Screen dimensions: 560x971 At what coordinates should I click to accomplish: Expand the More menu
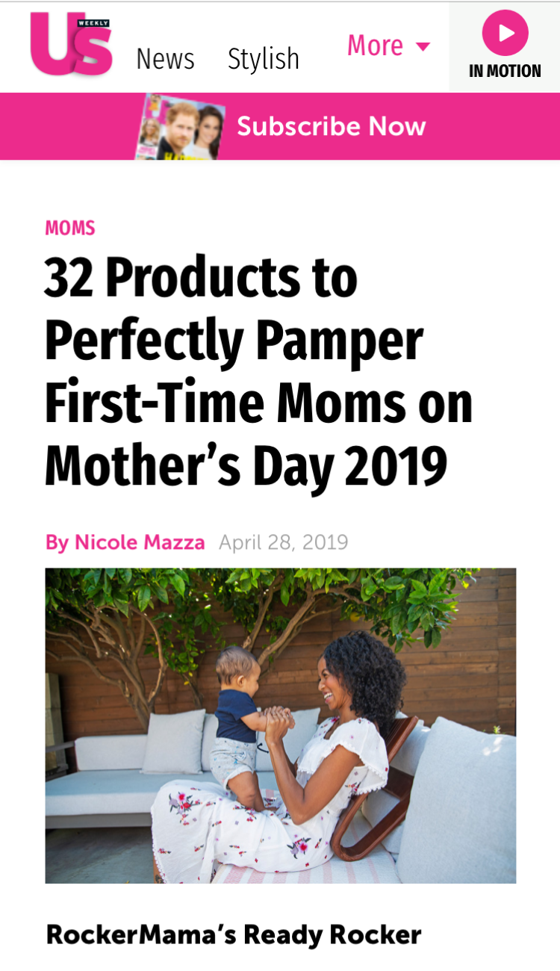coord(376,46)
